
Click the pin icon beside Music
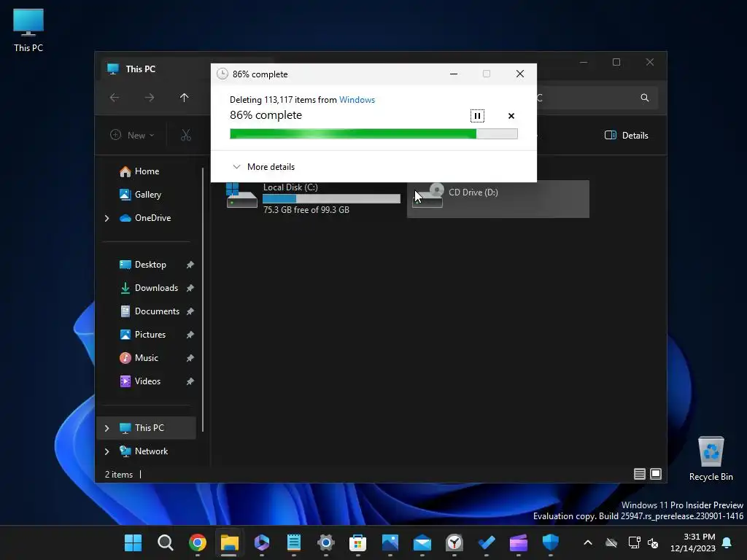coord(190,358)
